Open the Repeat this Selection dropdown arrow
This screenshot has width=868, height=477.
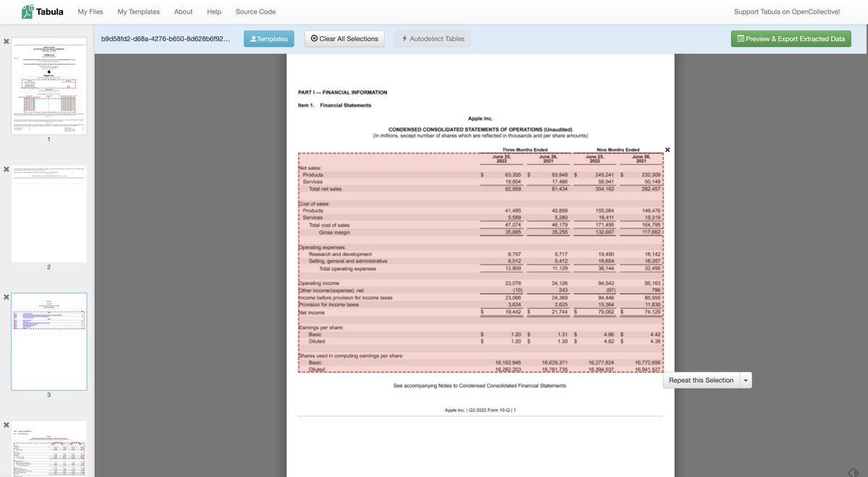746,380
